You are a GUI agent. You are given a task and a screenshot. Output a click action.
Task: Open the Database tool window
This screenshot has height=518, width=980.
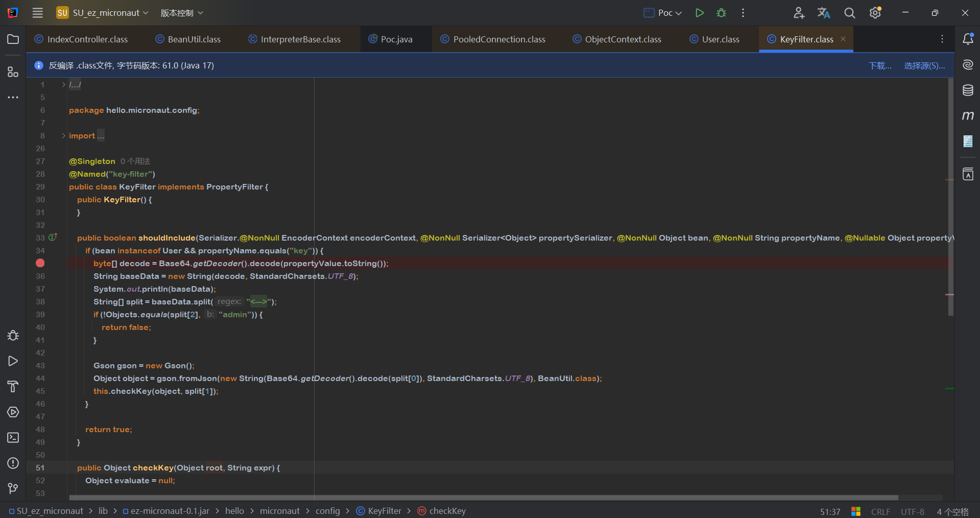(968, 90)
